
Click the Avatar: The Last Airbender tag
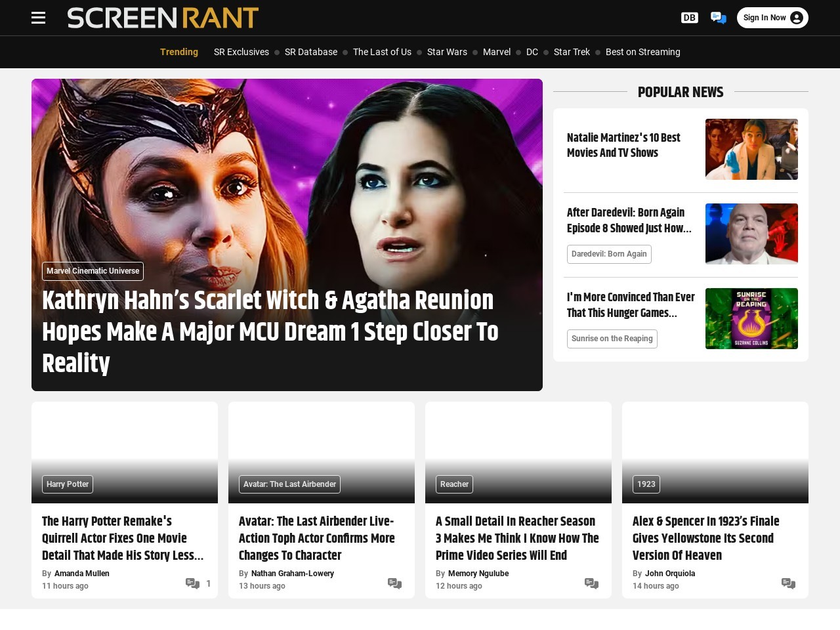click(289, 484)
